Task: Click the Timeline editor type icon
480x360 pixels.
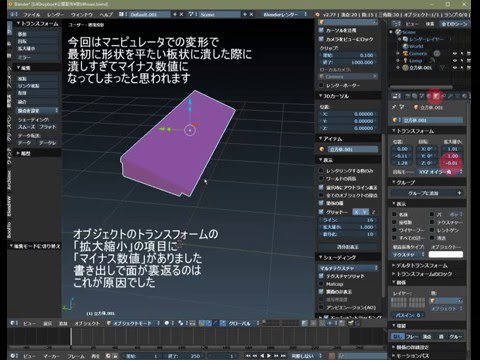Action: point(14,356)
